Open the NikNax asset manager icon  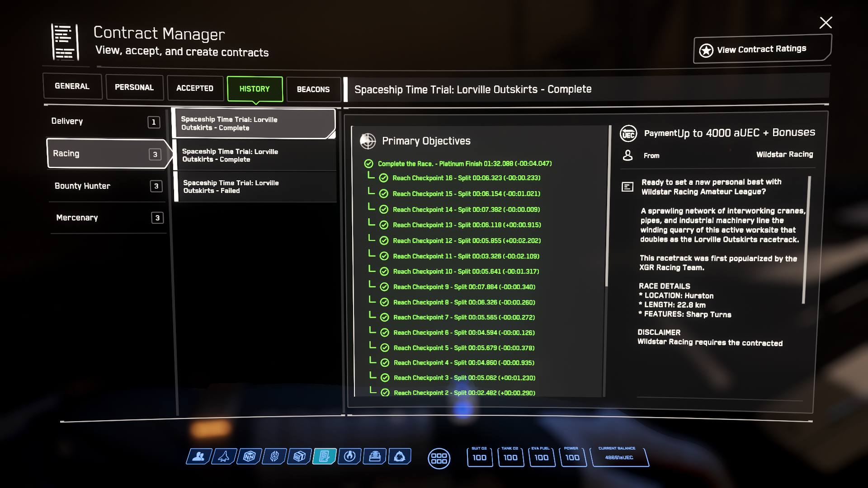(x=249, y=457)
